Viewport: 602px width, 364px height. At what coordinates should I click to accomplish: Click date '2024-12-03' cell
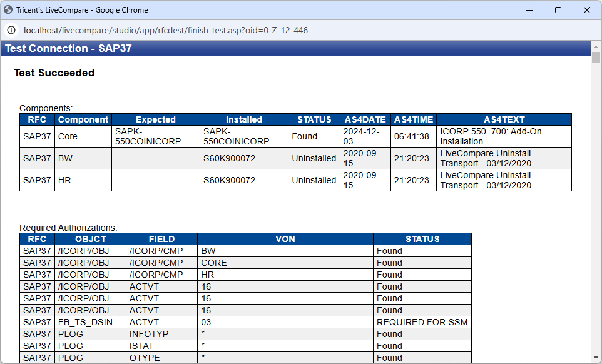point(365,136)
